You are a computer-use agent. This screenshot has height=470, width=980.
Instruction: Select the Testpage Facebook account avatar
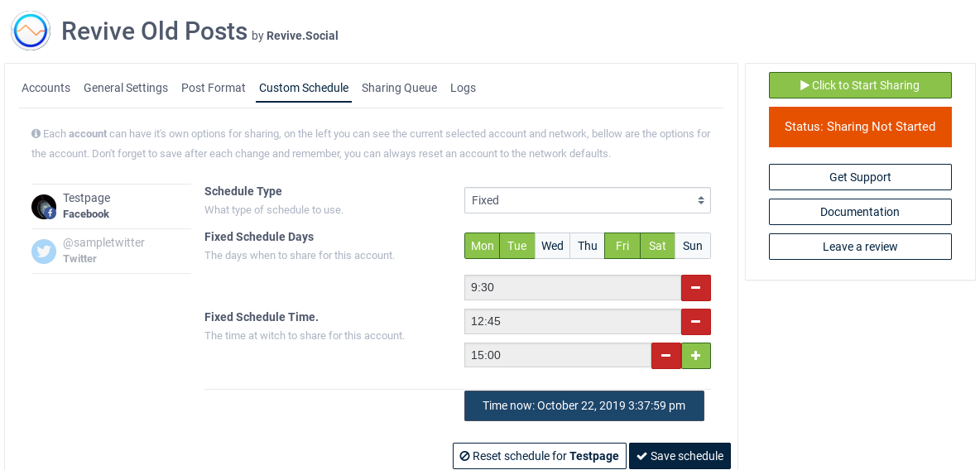coord(44,207)
